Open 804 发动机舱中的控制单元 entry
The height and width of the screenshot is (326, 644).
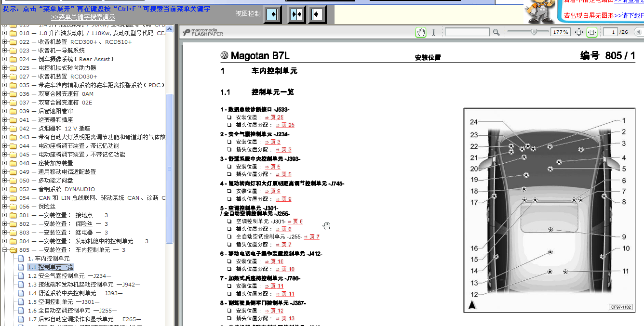[84, 241]
